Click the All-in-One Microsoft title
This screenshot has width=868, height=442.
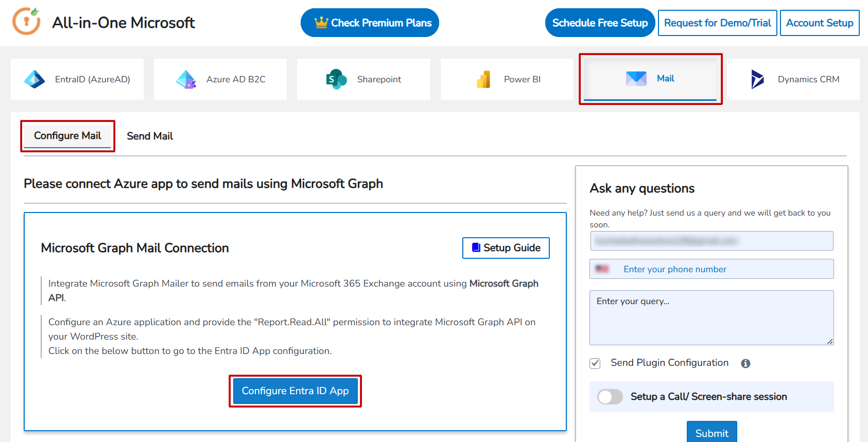pyautogui.click(x=124, y=23)
